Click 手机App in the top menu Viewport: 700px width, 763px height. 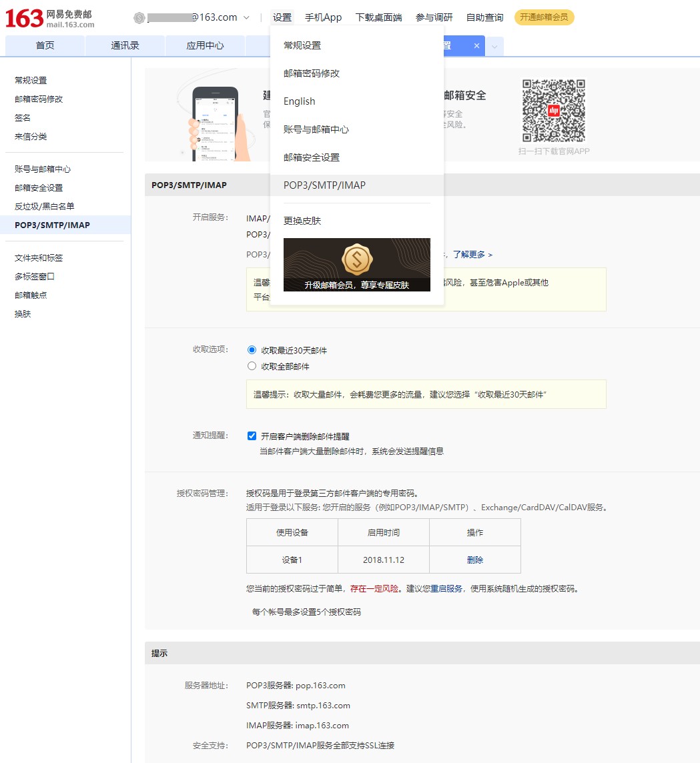323,17
